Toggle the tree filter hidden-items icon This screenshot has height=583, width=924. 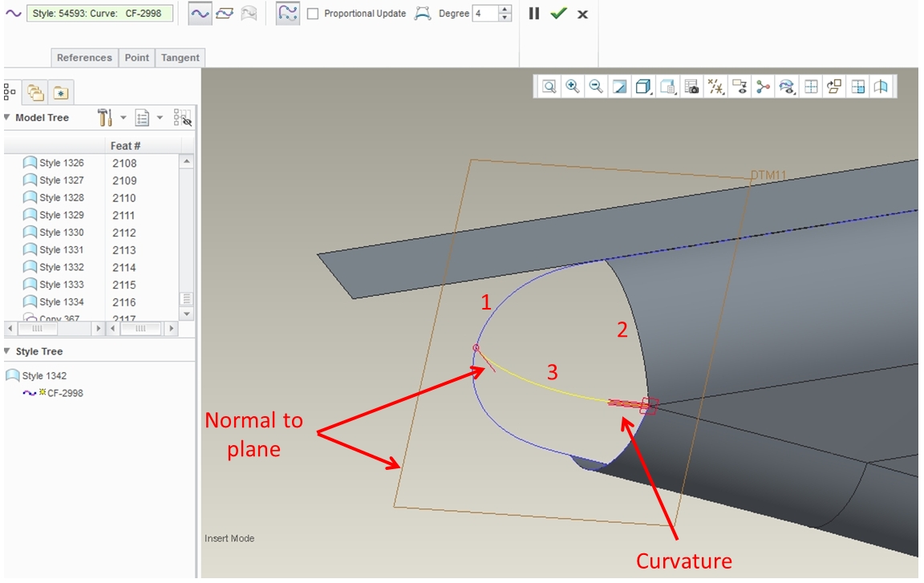183,118
